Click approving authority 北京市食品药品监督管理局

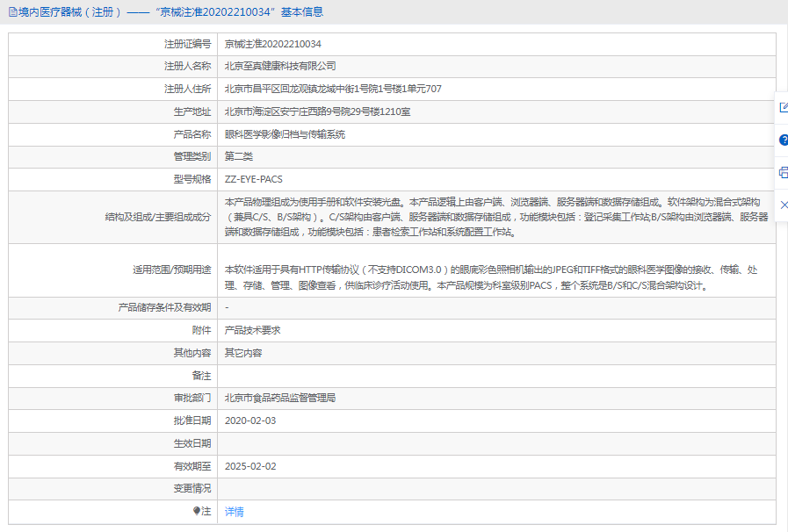280,398
